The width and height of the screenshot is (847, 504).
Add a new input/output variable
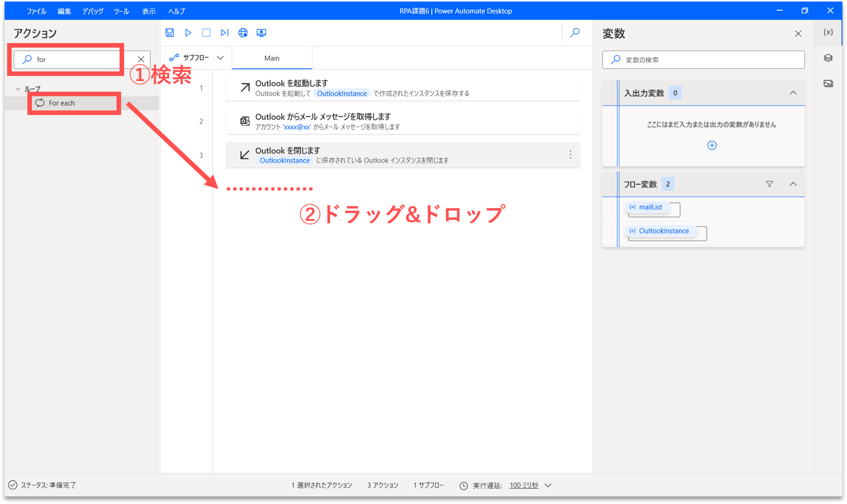tap(712, 145)
